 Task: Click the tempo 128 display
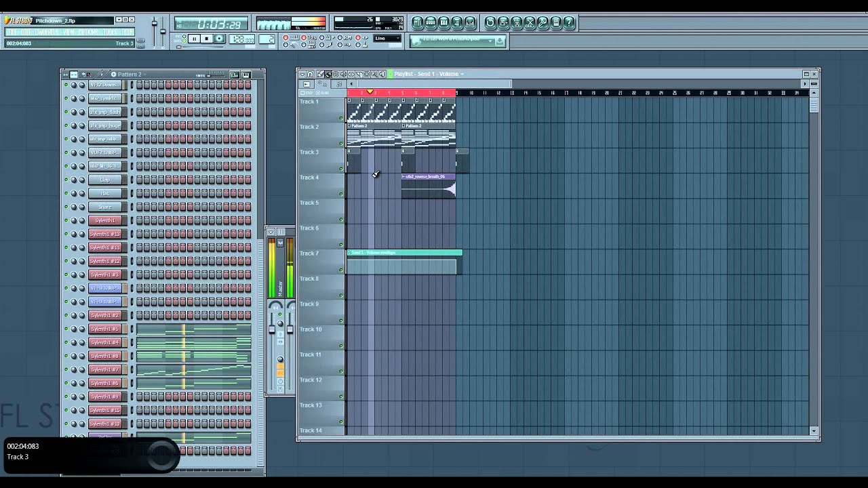tap(243, 39)
